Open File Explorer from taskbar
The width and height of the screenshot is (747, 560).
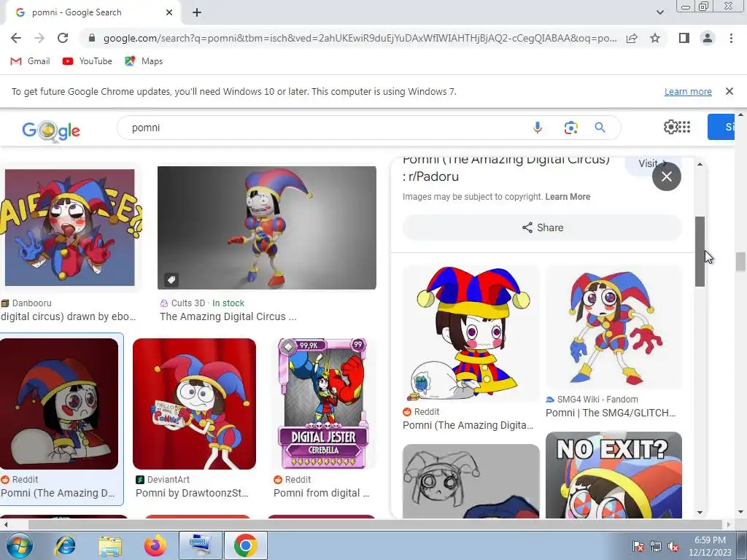point(110,545)
